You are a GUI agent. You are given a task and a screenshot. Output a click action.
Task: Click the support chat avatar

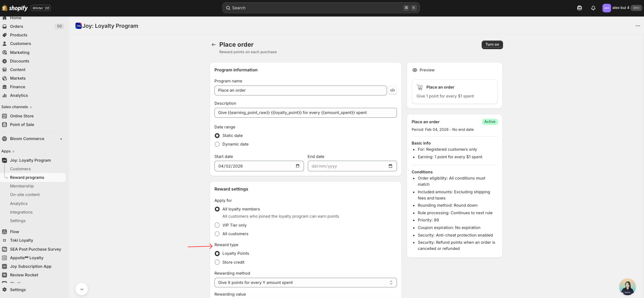point(627,287)
